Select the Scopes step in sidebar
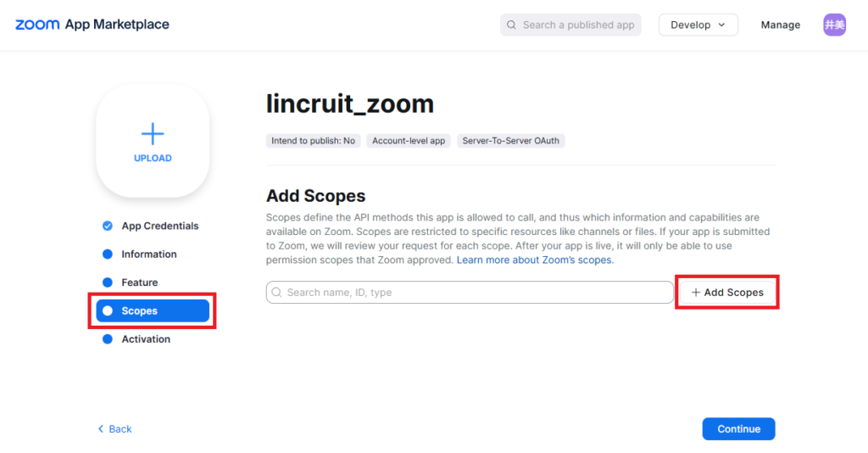Image resolution: width=868 pixels, height=453 pixels. point(153,311)
